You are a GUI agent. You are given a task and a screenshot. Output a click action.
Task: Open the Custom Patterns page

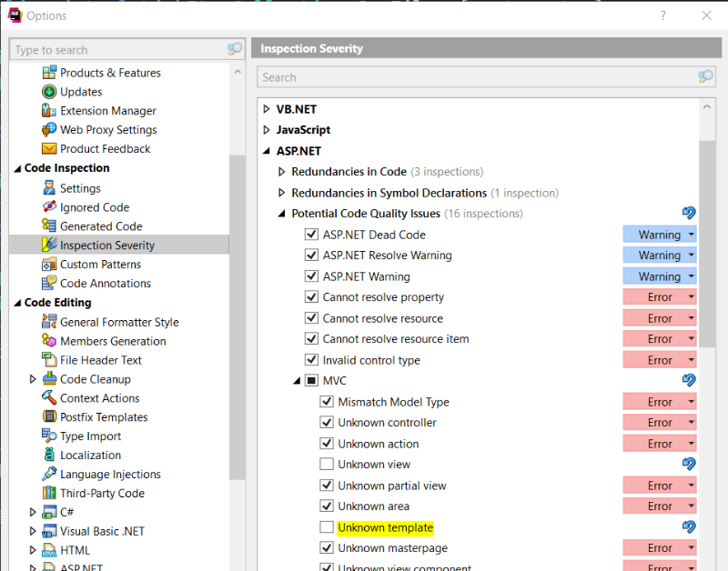100,265
